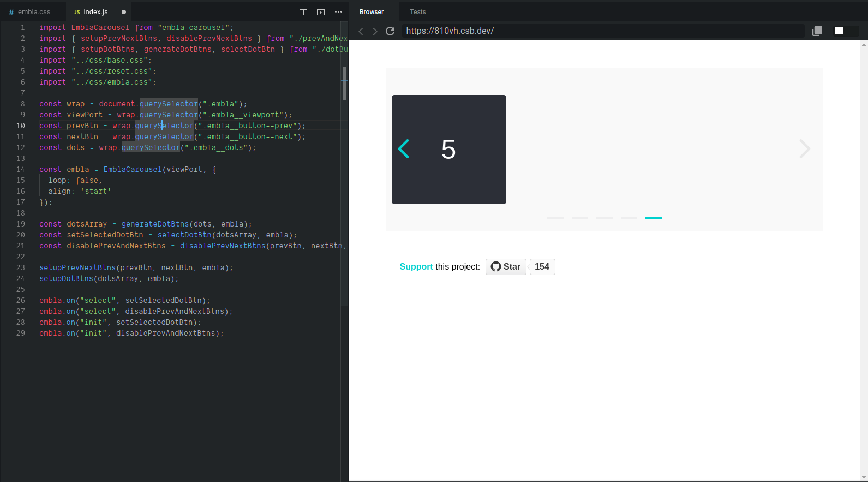Screen dimensions: 868x482
Task: Click "viewPort" variable on line 9
Action: pyautogui.click(x=85, y=115)
